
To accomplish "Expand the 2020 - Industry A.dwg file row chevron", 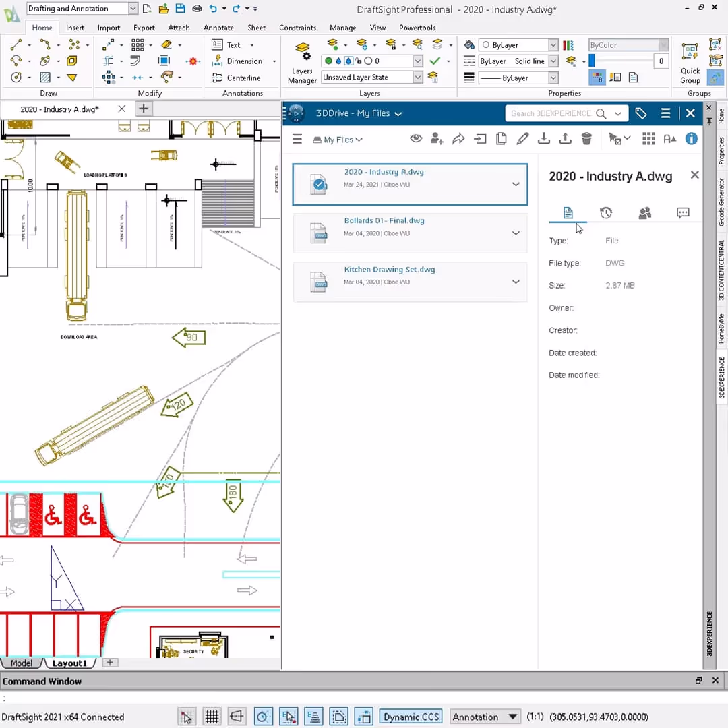I will (516, 184).
